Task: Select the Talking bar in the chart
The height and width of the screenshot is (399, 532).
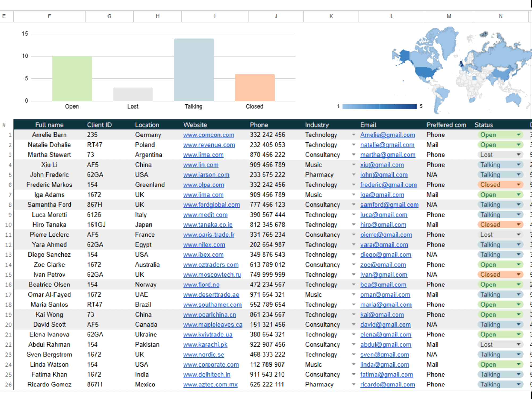Action: click(194, 70)
